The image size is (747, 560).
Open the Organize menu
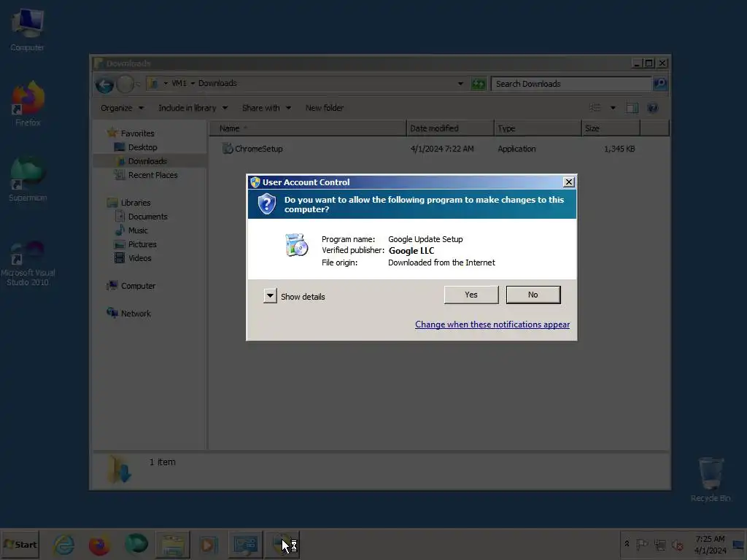click(122, 108)
